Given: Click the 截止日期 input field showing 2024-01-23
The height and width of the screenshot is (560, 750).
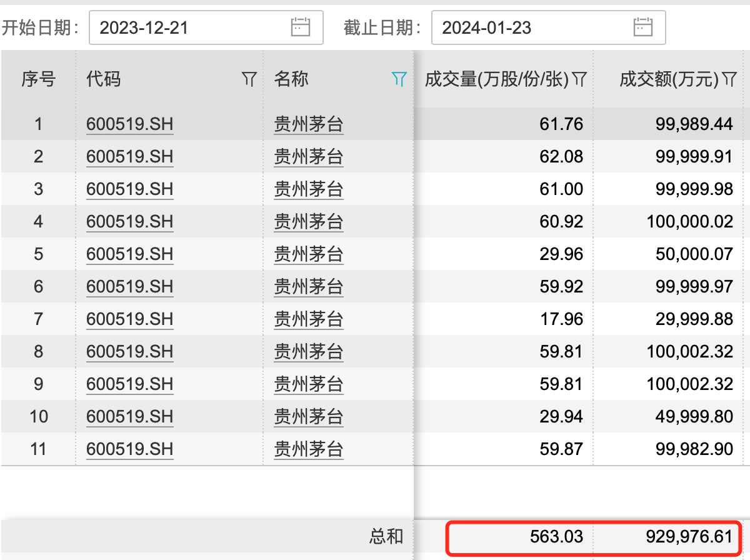Looking at the screenshot, I should coord(531,27).
